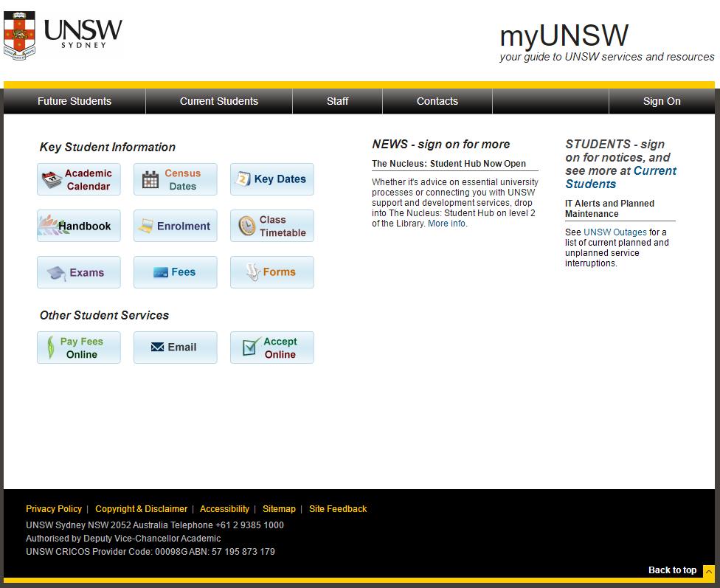This screenshot has width=720, height=588.
Task: Open the Class Timetable clock button
Action: tap(271, 226)
